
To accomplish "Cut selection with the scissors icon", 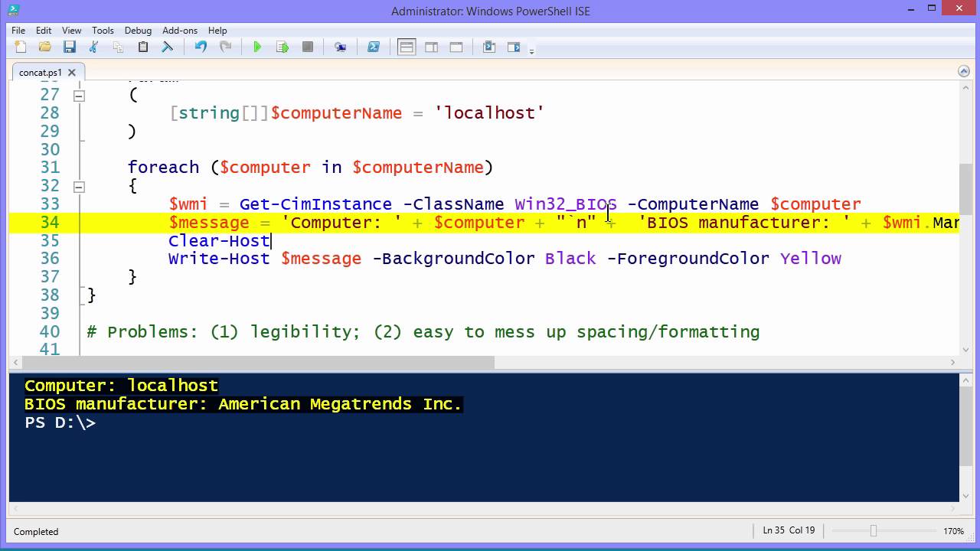I will (93, 47).
